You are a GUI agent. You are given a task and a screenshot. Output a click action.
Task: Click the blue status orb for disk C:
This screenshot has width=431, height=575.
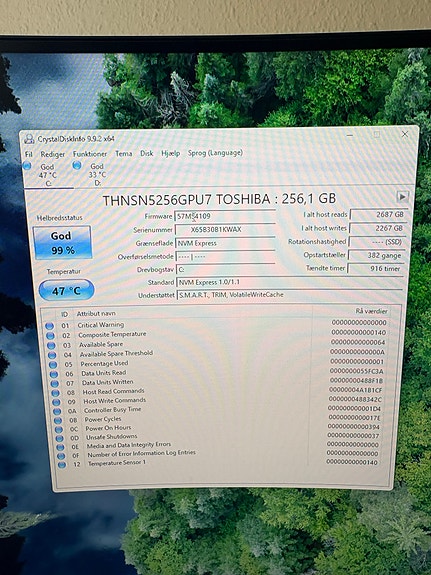(27, 166)
